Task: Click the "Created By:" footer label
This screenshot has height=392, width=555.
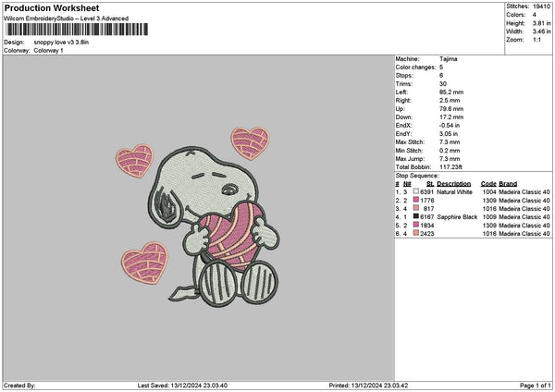Action: [19, 386]
